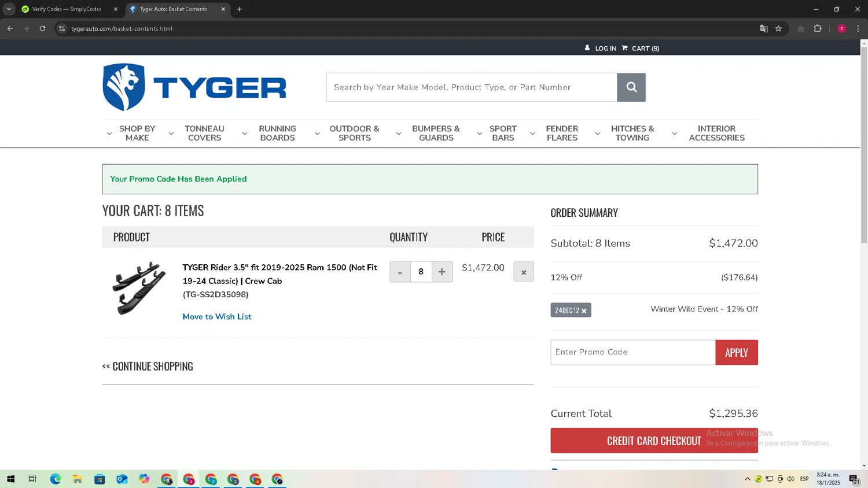Viewport: 868px width, 488px height.
Task: Expand the Bumpers & Guards chevron
Action: click(399, 134)
